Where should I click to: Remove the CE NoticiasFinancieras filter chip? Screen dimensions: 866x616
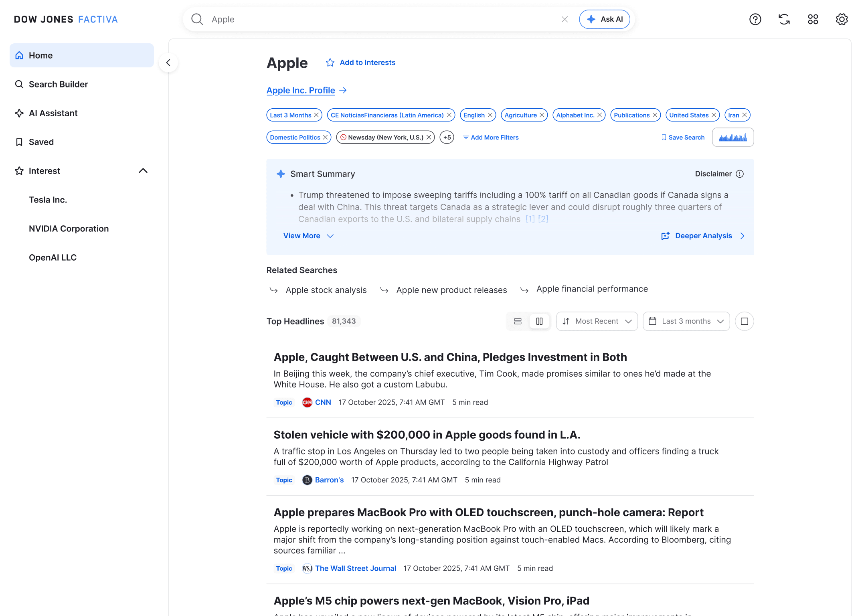pyautogui.click(x=449, y=115)
